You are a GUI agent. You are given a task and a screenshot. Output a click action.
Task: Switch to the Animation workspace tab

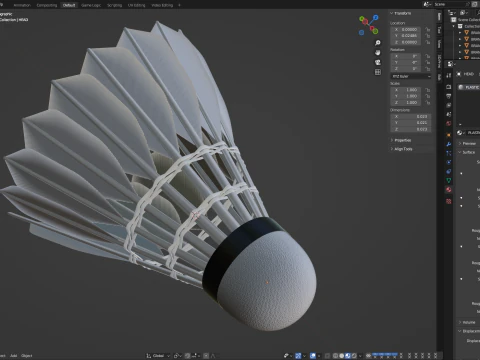(x=22, y=5)
